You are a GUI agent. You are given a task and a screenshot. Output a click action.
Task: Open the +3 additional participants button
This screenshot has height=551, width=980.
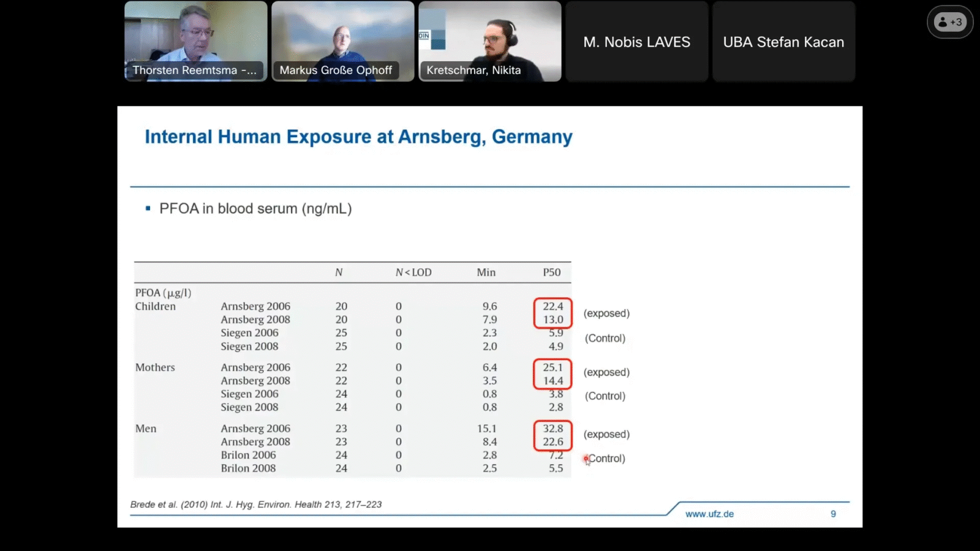click(950, 22)
